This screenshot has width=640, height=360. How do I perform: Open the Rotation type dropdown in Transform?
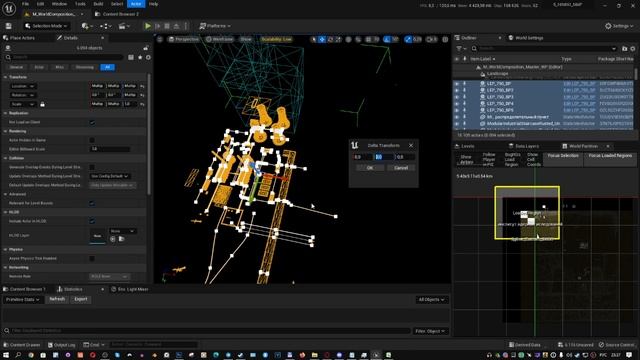(23, 95)
